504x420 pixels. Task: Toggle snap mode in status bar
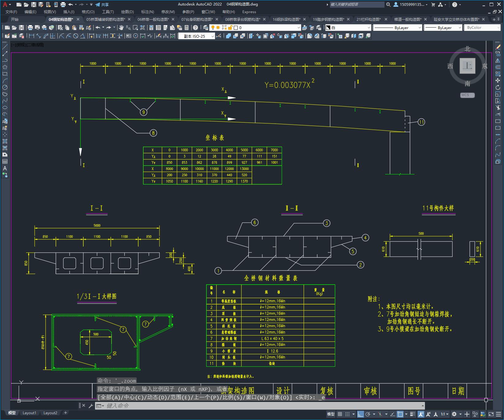tap(347, 414)
